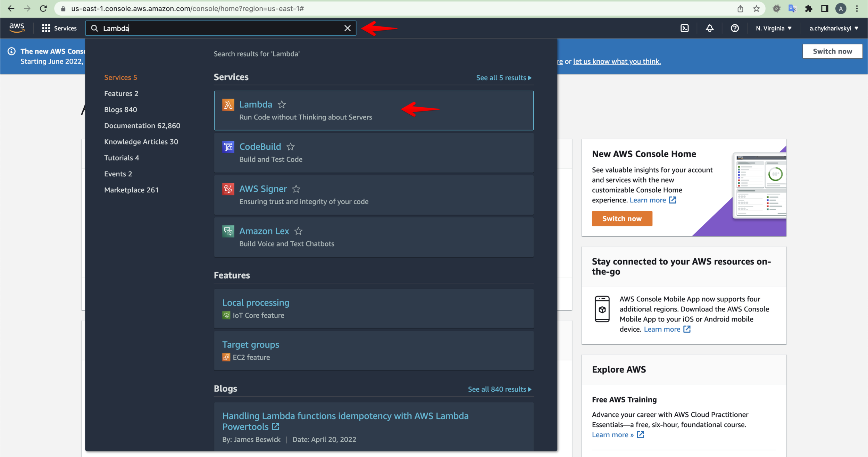Expand See all 5 results for Services
The width and height of the screenshot is (868, 457).
click(x=503, y=78)
